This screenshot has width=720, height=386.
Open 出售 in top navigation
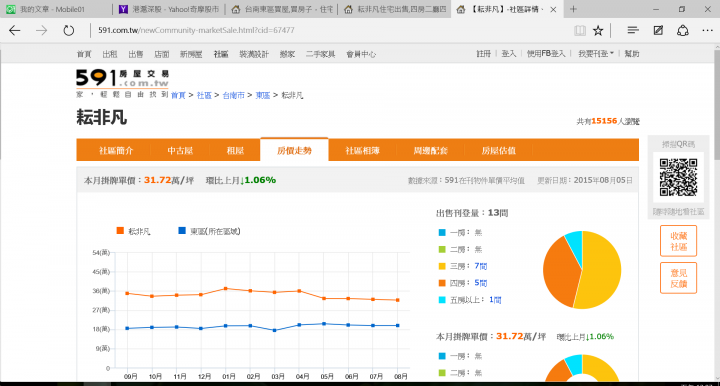point(135,54)
